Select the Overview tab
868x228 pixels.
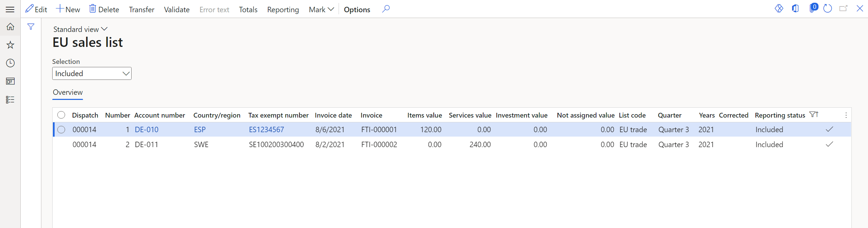67,92
